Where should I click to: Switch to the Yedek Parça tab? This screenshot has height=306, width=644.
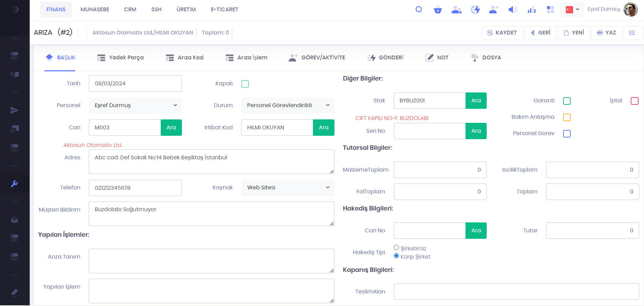tap(120, 58)
